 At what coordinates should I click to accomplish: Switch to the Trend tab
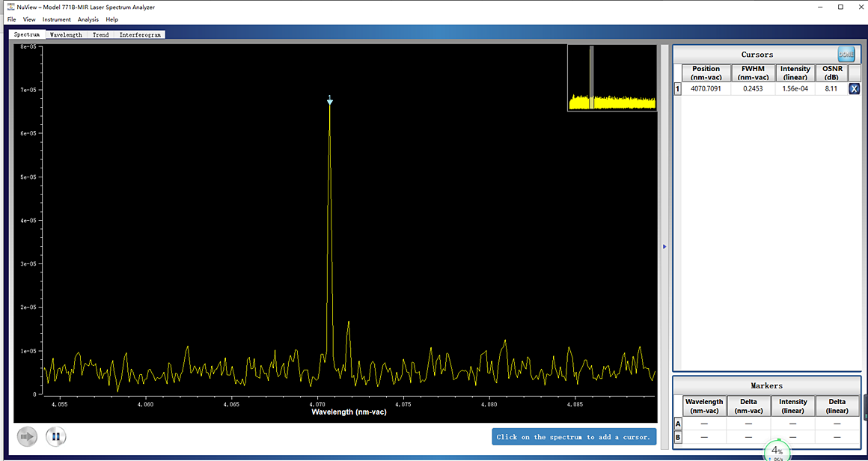100,34
